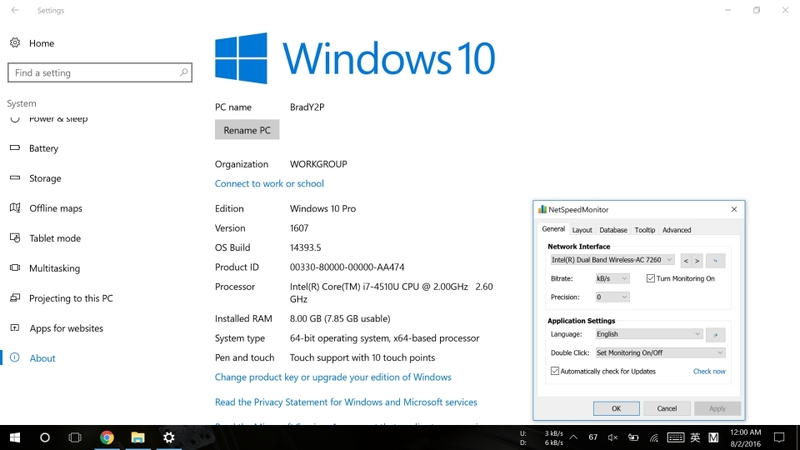
Task: Click the M input method tray icon
Action: pos(713,437)
